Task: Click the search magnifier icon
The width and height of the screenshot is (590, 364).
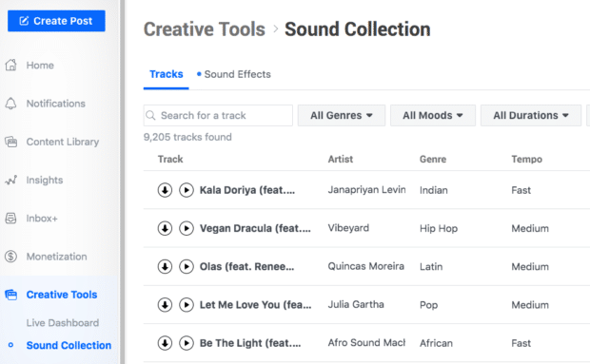Action: [150, 115]
